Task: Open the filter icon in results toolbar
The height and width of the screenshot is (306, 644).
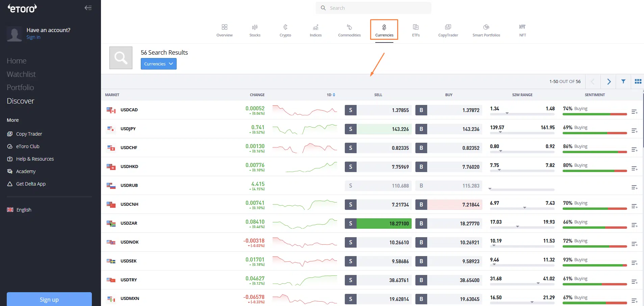Action: click(x=623, y=81)
